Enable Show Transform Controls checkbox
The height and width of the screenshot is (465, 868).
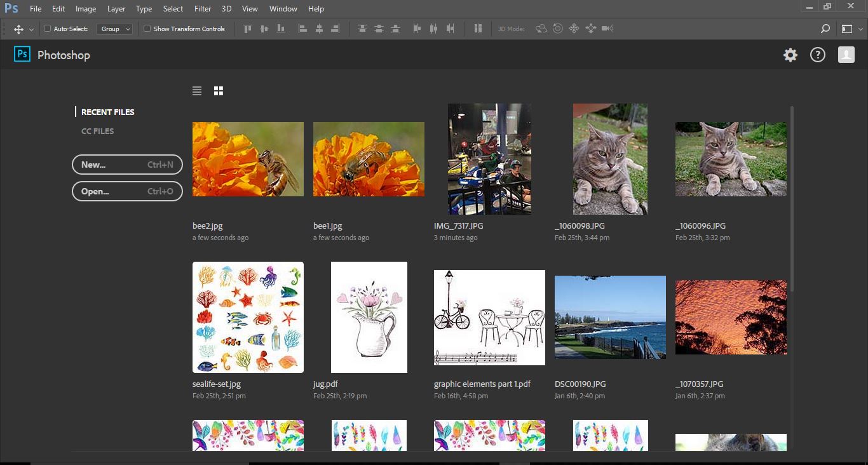[x=147, y=29]
